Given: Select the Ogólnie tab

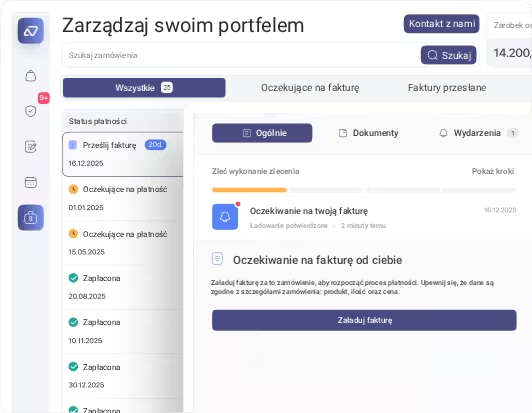Looking at the screenshot, I should pyautogui.click(x=262, y=133).
